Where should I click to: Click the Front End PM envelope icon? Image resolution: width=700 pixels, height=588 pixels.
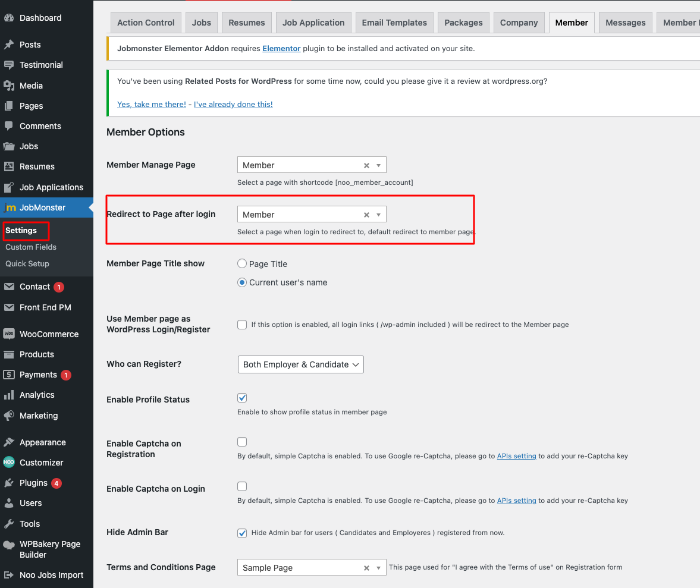(x=9, y=307)
